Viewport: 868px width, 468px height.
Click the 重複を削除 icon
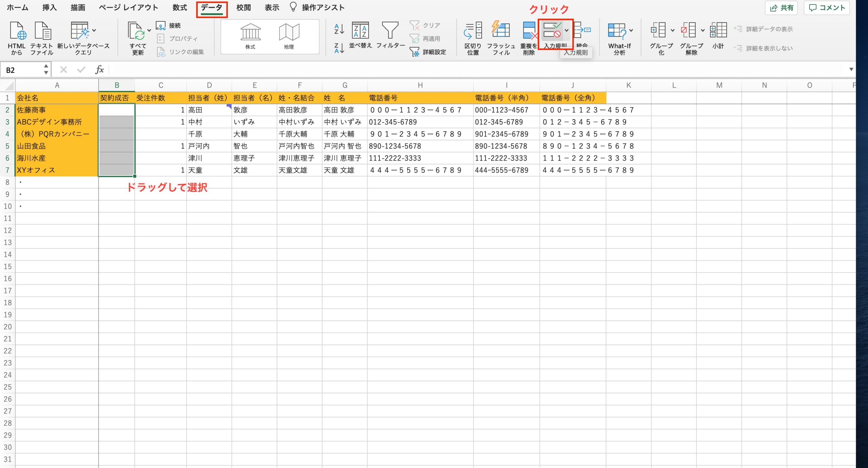tap(529, 30)
